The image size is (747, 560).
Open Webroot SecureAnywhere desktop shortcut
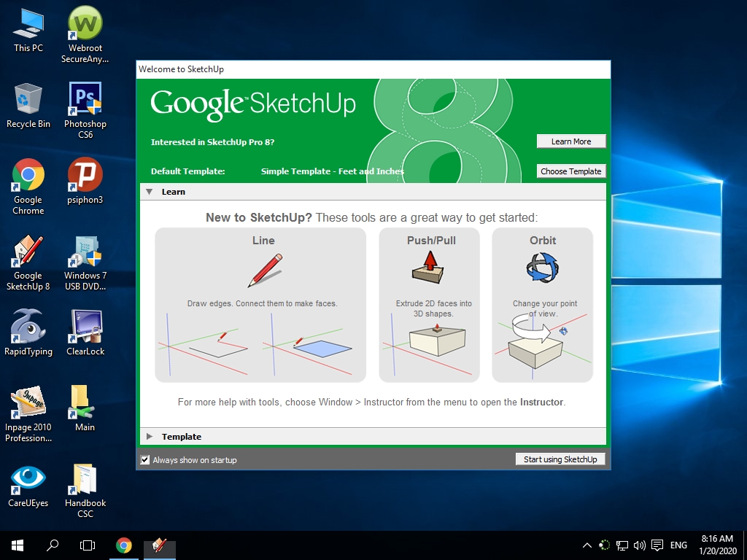85,34
